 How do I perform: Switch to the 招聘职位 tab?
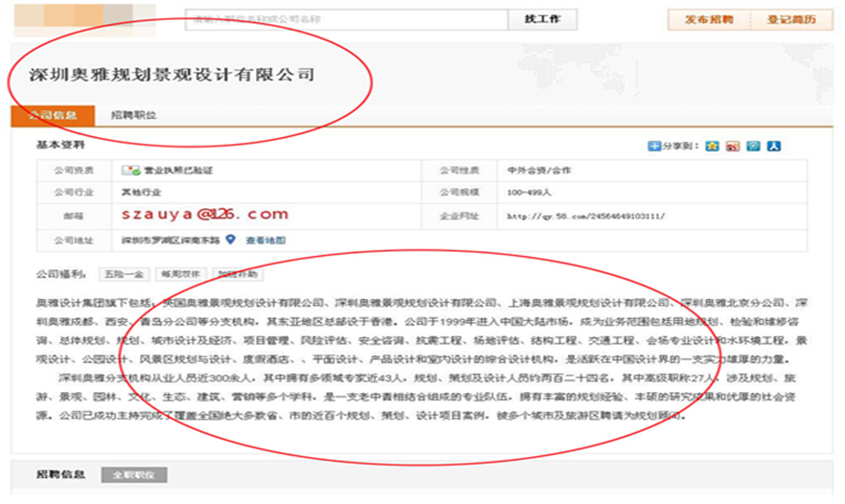click(x=133, y=115)
